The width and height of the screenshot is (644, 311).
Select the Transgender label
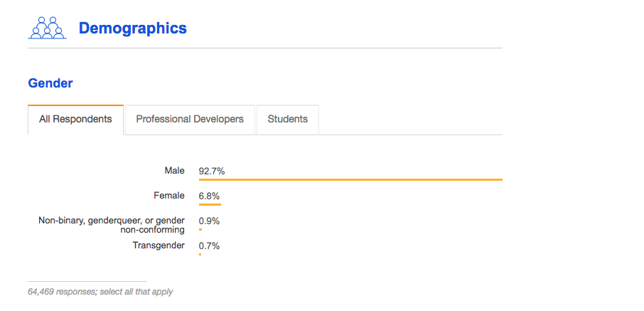tap(159, 246)
